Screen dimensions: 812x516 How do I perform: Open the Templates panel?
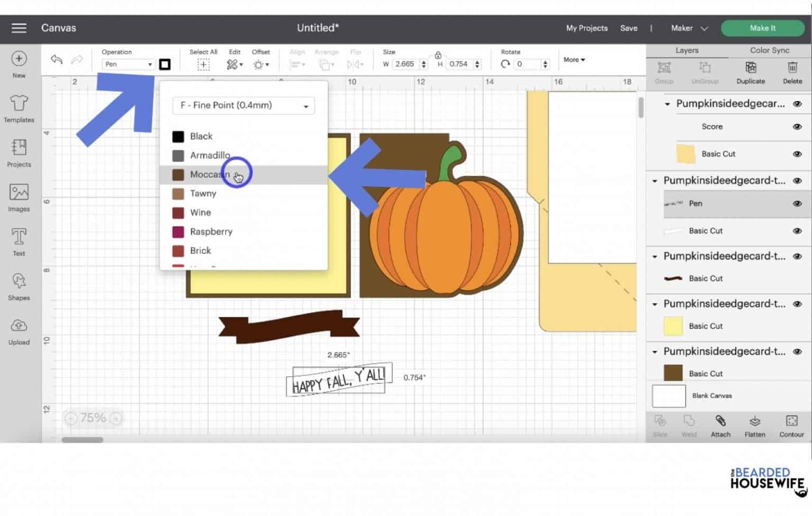pyautogui.click(x=19, y=109)
